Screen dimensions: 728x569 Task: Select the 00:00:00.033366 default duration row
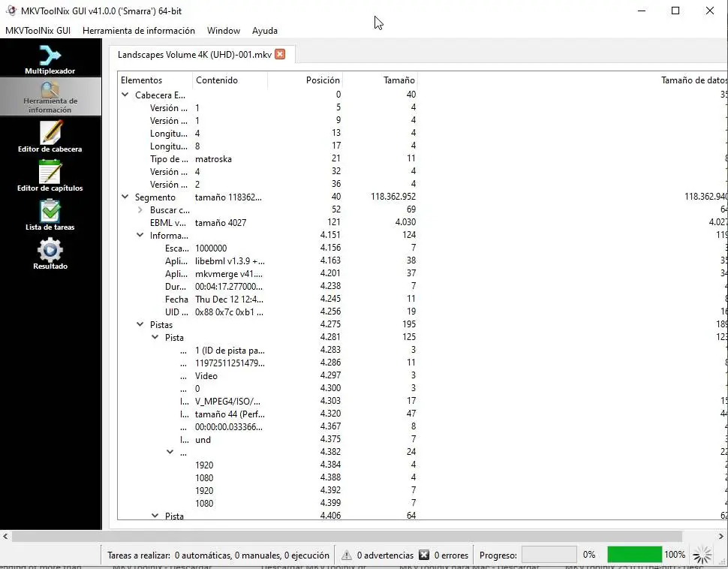pyautogui.click(x=423, y=426)
